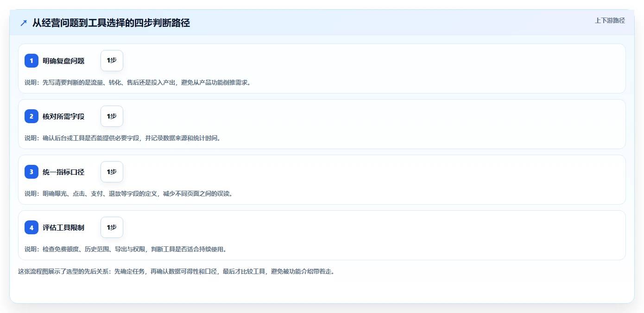
Task: Click the 1步 chip next to 评估工具限制
Action: click(112, 227)
